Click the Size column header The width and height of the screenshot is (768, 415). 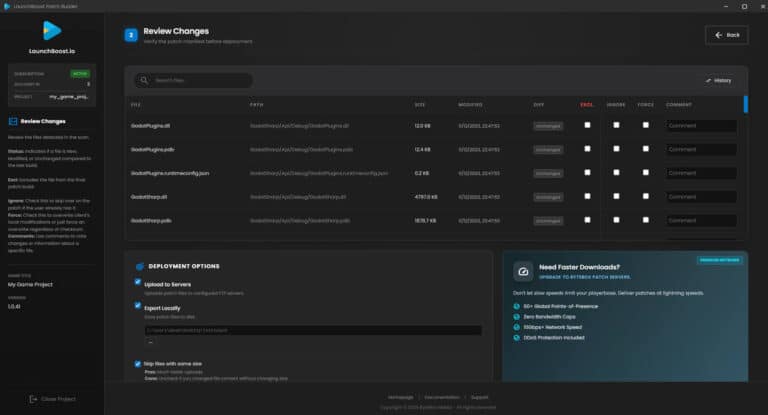click(420, 105)
